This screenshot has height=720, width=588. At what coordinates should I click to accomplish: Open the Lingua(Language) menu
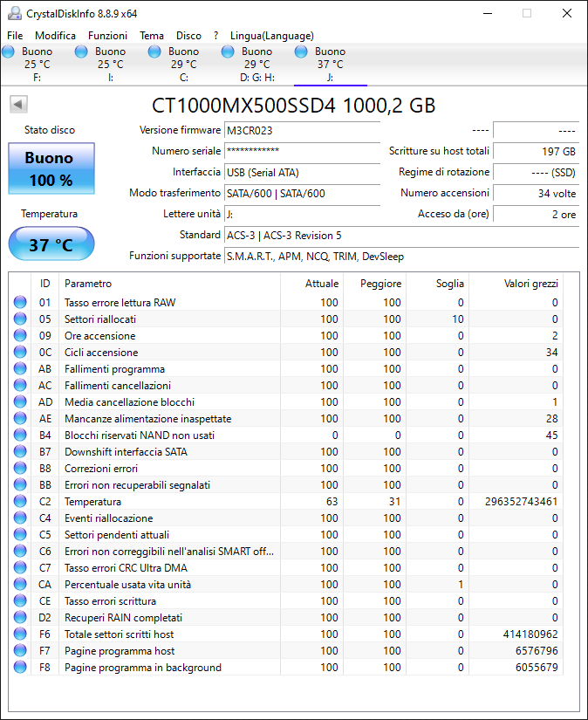pyautogui.click(x=272, y=36)
